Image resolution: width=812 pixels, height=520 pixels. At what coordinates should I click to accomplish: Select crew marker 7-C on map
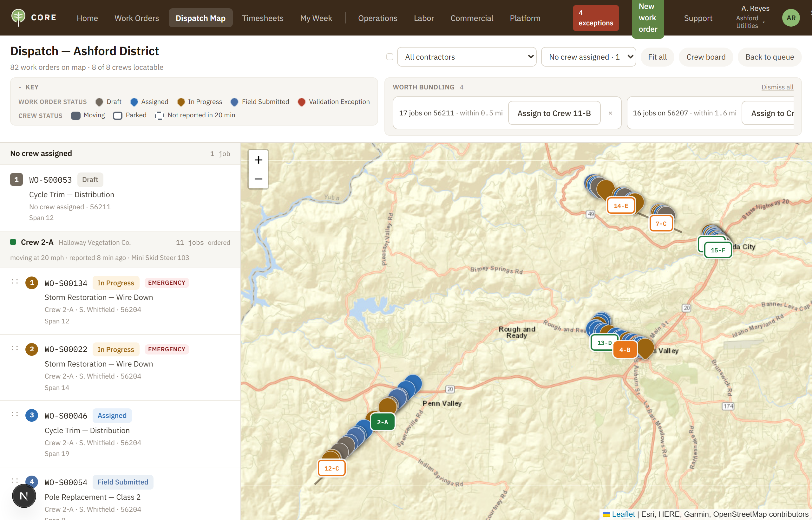tap(661, 224)
